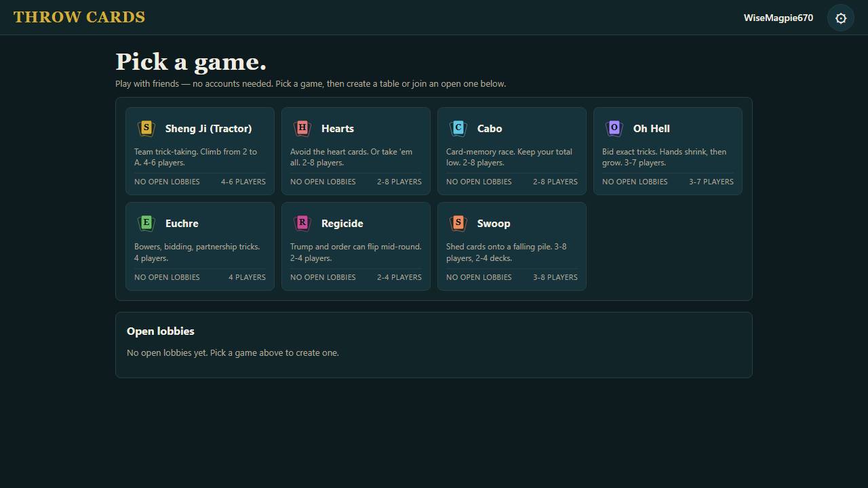Screen dimensions: 868x488
Task: Click the '4-6 PLAYERS' label on Sheng Ji
Action: [x=243, y=182]
